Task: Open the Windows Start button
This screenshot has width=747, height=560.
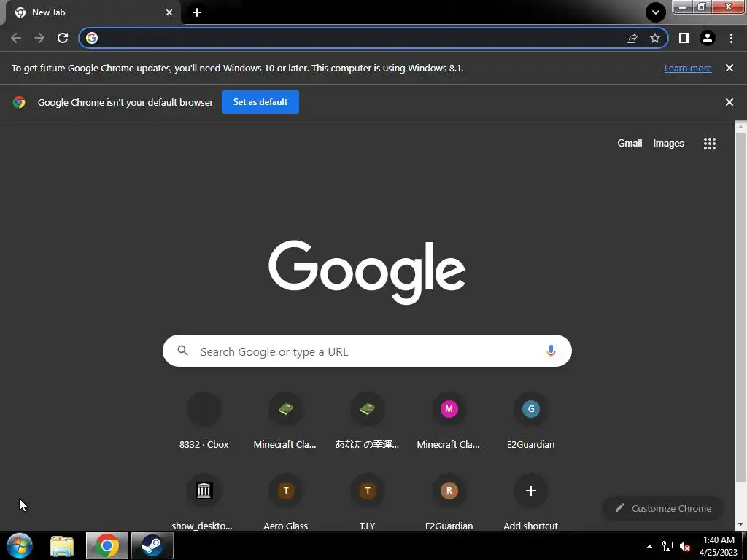Action: (x=20, y=545)
